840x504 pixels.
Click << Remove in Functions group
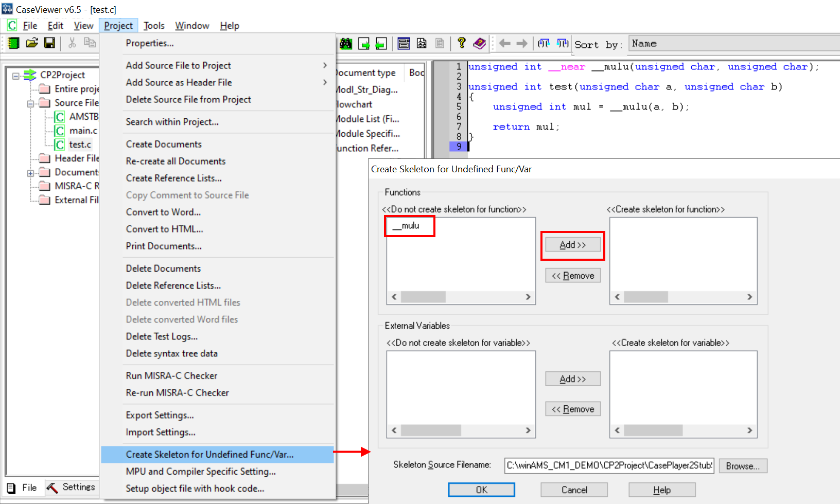coord(573,276)
